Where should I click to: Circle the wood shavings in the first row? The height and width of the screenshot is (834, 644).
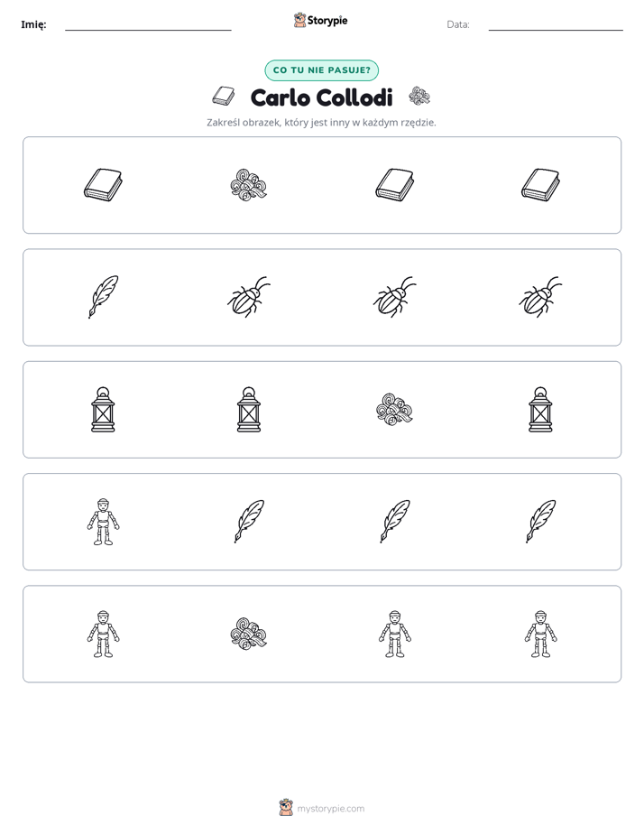coord(249,185)
